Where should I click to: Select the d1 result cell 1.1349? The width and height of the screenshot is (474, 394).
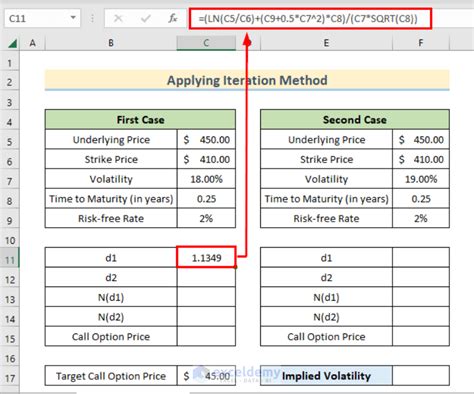pyautogui.click(x=206, y=257)
